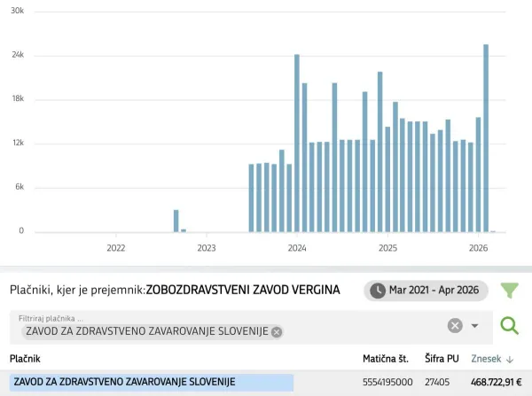This screenshot has width=532, height=396.
Task: Click the 2023 tick label on the axis
Action: pyautogui.click(x=207, y=248)
